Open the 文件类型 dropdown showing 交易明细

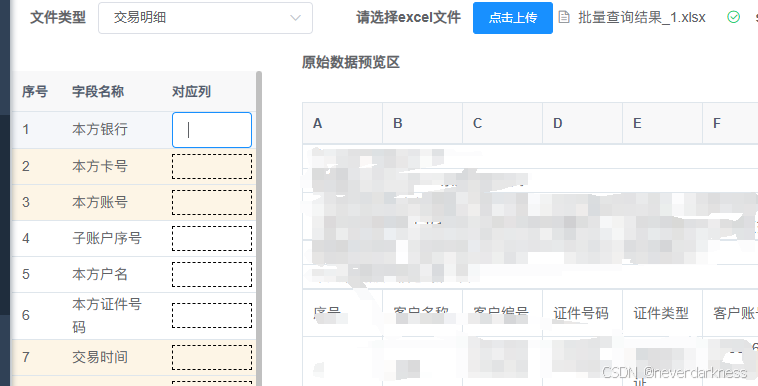(x=205, y=18)
